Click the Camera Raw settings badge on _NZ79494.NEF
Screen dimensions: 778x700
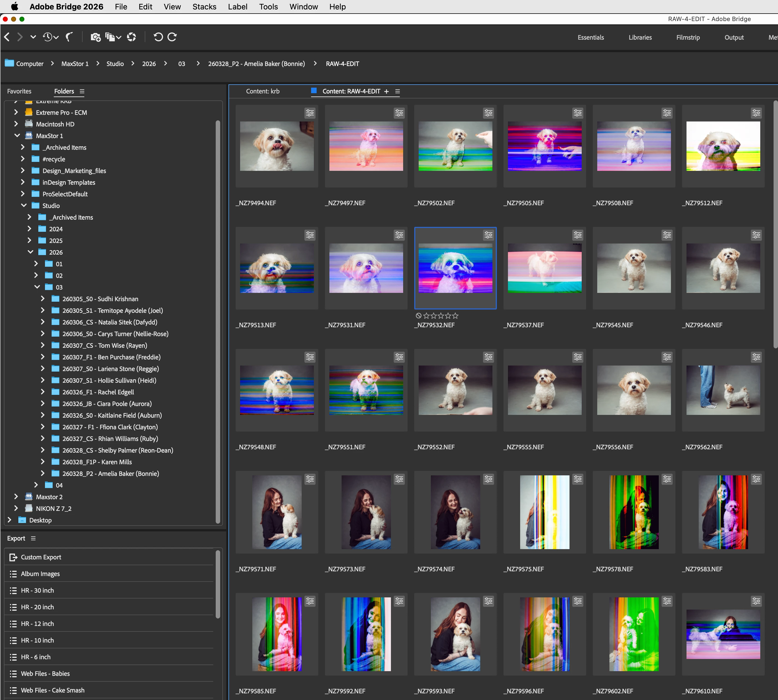click(310, 113)
